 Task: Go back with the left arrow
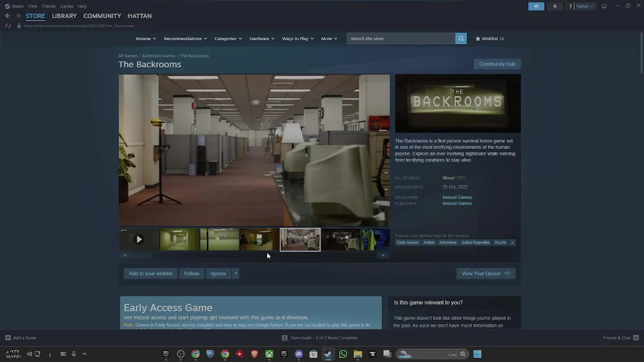[8, 16]
